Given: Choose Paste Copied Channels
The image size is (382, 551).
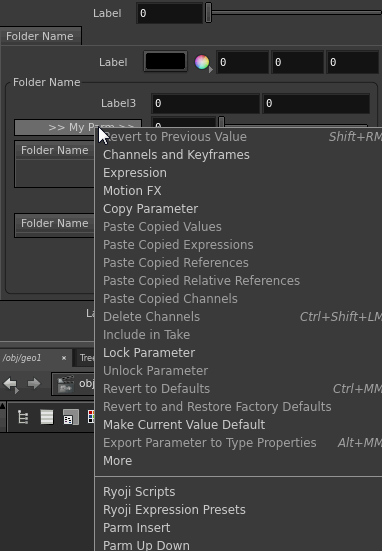Looking at the screenshot, I should point(239,298).
